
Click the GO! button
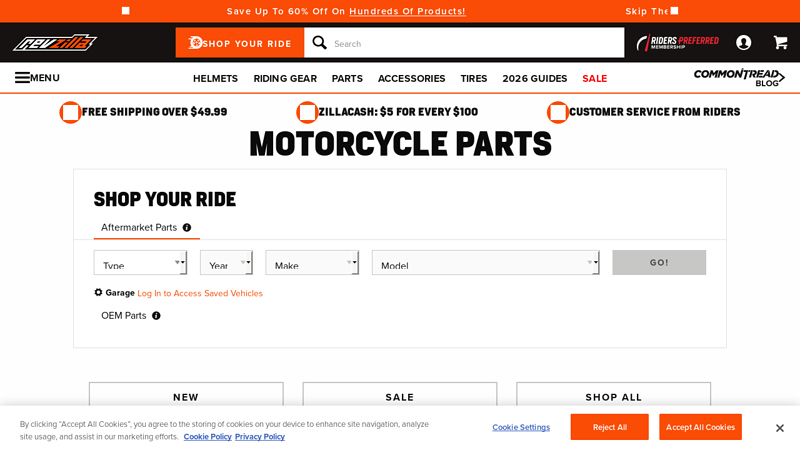[659, 263]
